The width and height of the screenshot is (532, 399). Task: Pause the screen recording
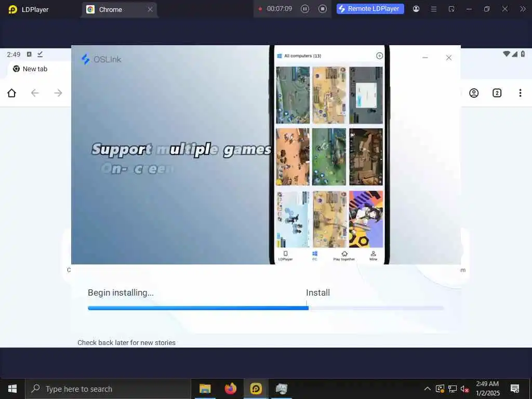[304, 9]
